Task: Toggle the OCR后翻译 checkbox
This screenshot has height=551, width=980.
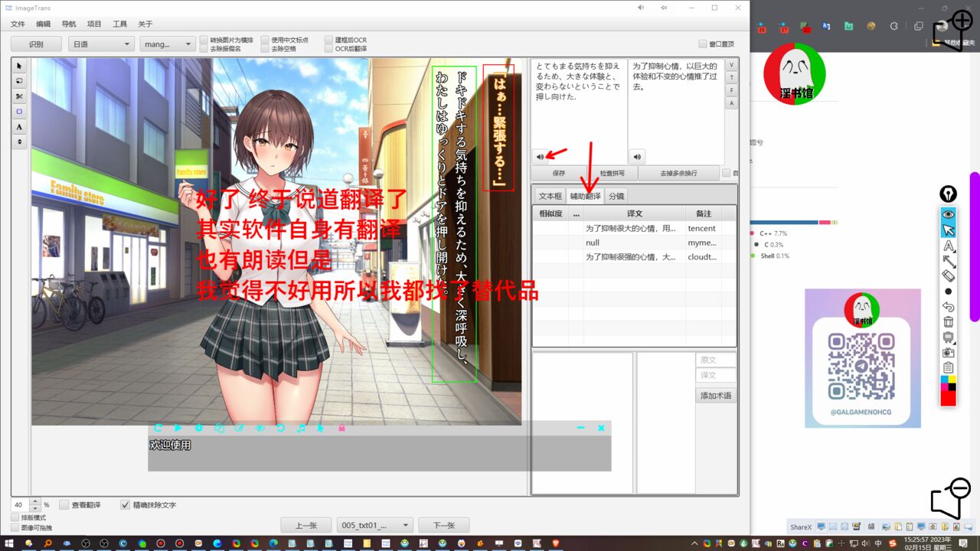Action: 328,49
